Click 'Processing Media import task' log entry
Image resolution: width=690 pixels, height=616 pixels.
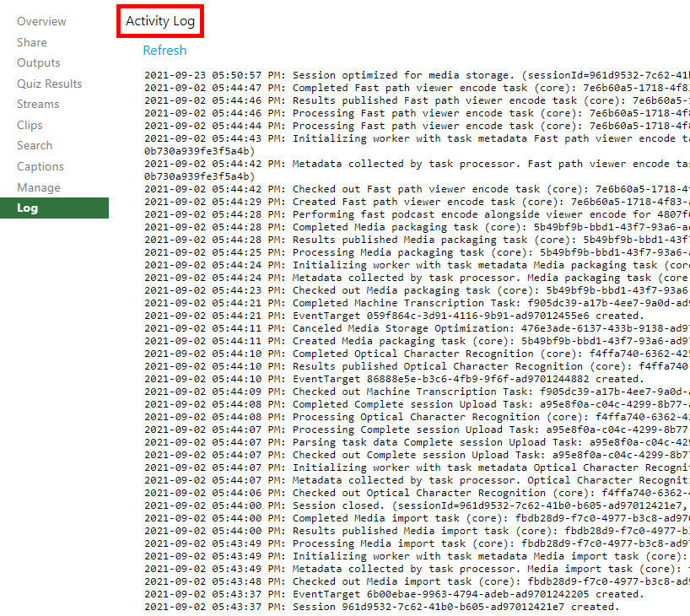(417, 543)
